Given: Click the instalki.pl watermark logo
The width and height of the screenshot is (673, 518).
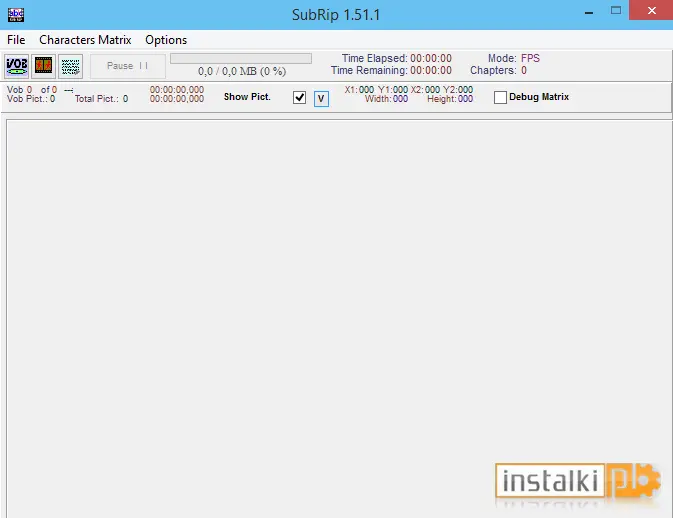Looking at the screenshot, I should pos(578,481).
